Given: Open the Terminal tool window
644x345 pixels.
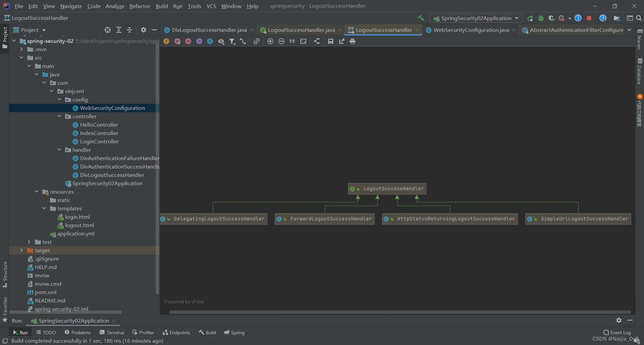Looking at the screenshot, I should pyautogui.click(x=112, y=332).
